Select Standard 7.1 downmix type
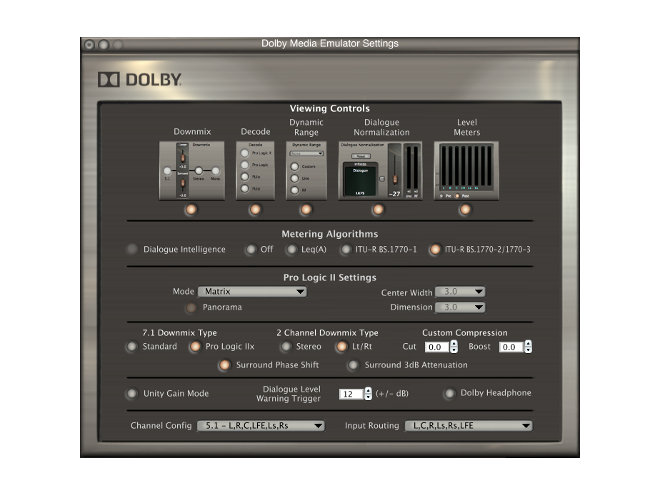Viewport: 660px width, 495px height. tap(132, 346)
